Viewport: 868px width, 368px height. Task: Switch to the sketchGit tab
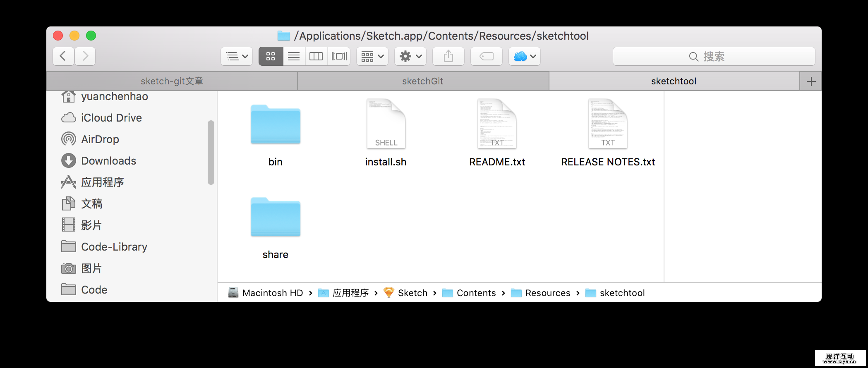tap(422, 81)
